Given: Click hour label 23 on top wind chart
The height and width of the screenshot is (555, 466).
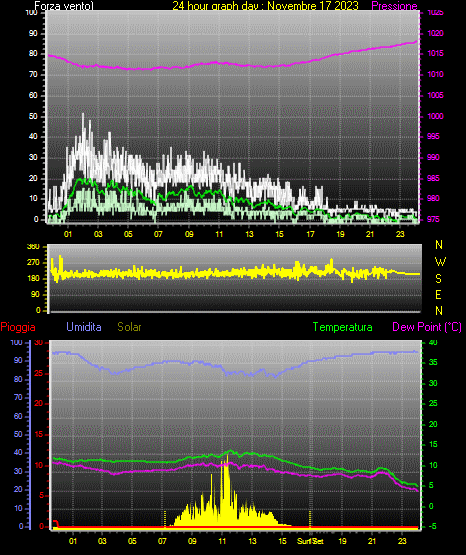Looking at the screenshot, I should tap(400, 234).
